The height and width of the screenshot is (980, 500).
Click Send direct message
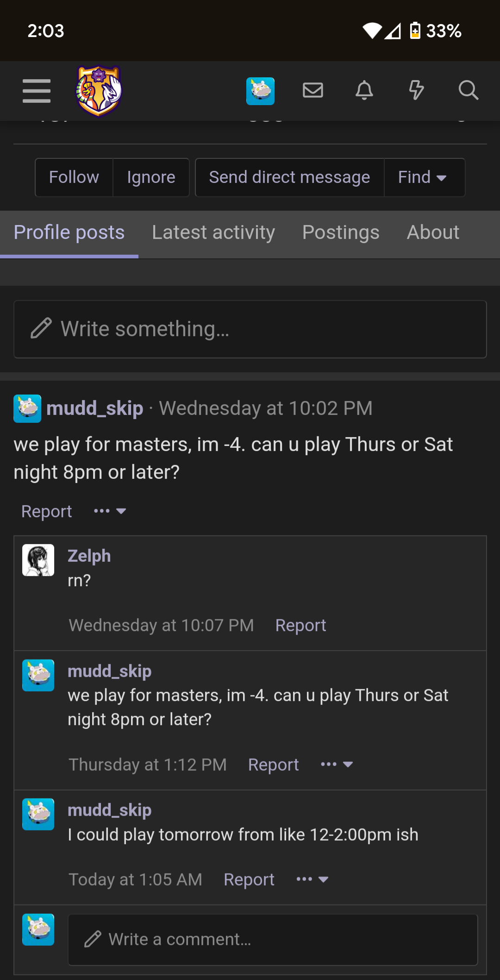(x=289, y=177)
